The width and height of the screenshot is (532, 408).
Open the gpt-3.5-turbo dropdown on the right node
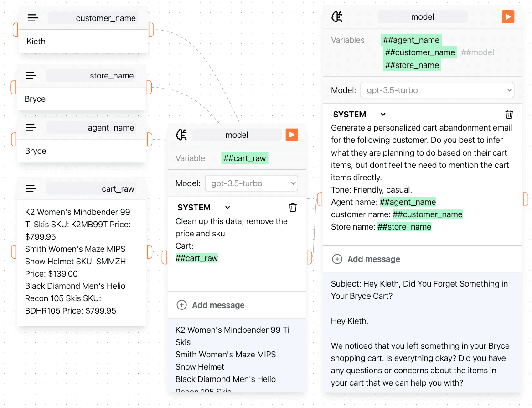(x=437, y=90)
